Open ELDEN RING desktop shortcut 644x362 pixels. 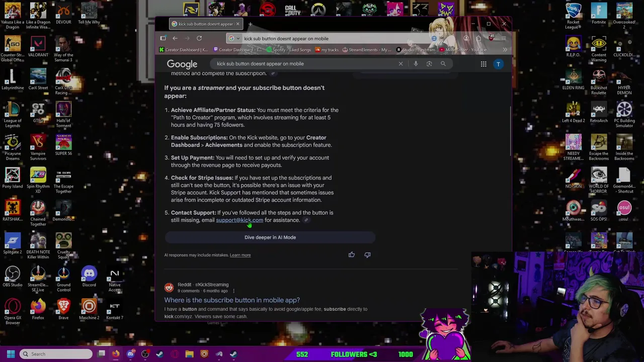(x=573, y=79)
